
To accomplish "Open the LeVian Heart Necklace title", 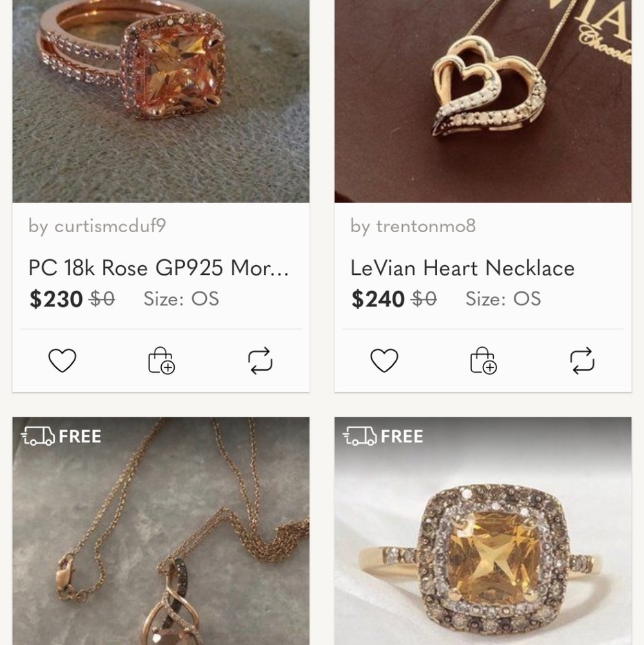I will 462,268.
